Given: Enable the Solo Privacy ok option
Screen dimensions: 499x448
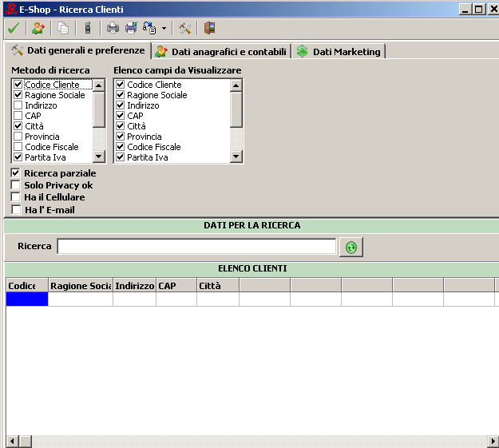Looking at the screenshot, I should click(16, 185).
